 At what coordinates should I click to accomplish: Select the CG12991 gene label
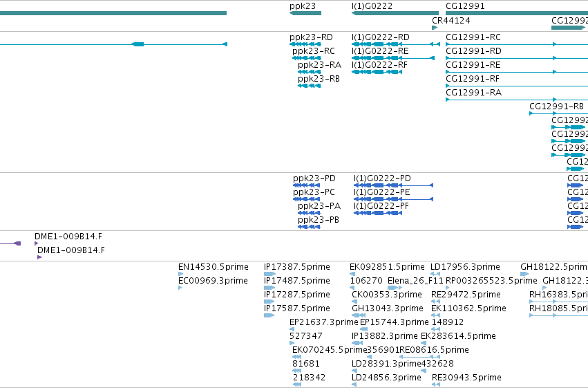click(465, 6)
